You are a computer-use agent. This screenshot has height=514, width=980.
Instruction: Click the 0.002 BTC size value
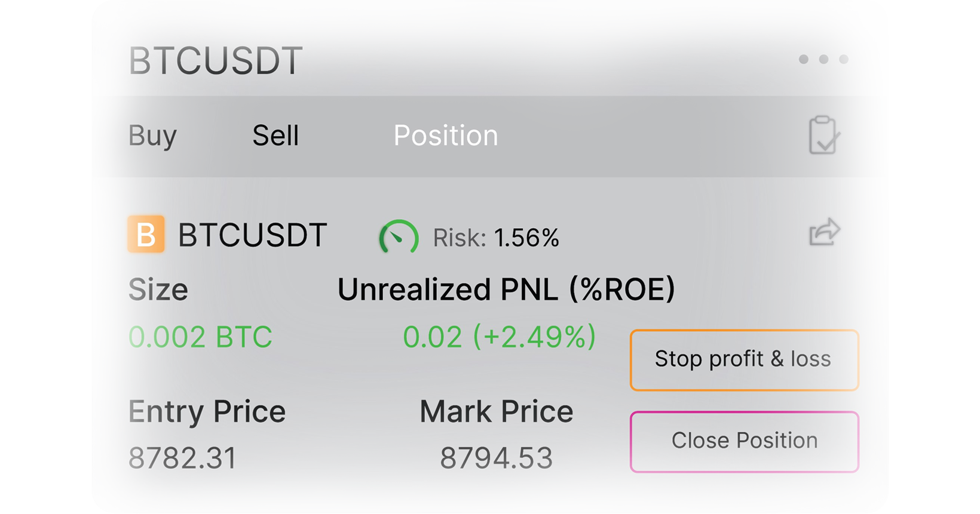200,337
